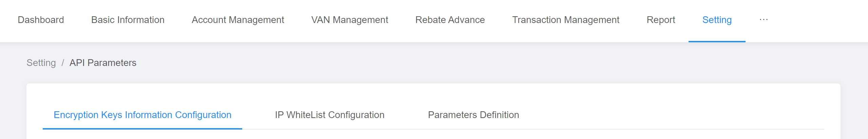Jump to VAN Management from the navbar

349,20
